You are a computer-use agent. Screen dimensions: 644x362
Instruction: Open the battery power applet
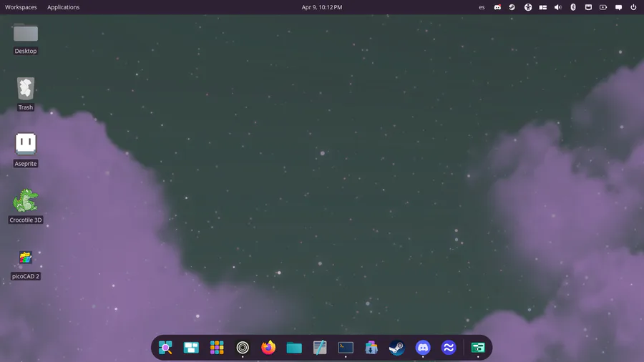coord(603,7)
